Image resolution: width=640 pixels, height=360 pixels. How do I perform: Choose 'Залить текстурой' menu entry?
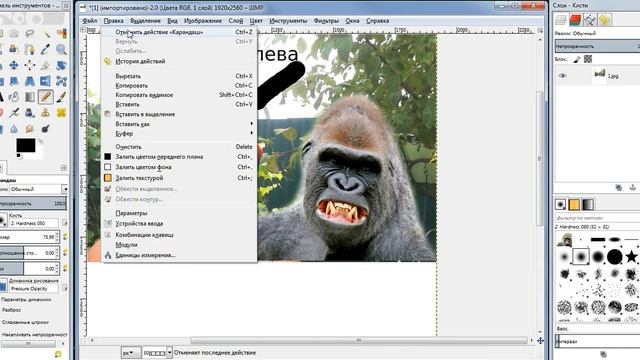[x=180, y=178]
